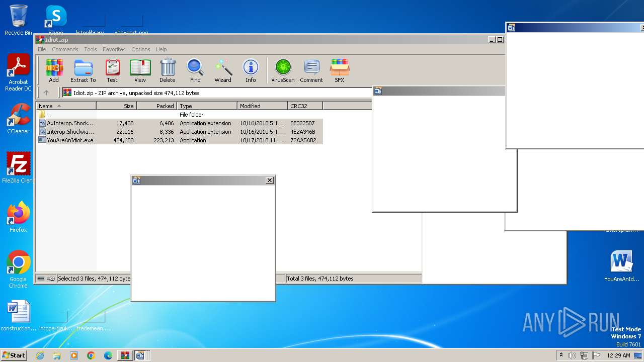Click the Info icon in the toolbar
The height and width of the screenshot is (362, 644).
tap(251, 70)
